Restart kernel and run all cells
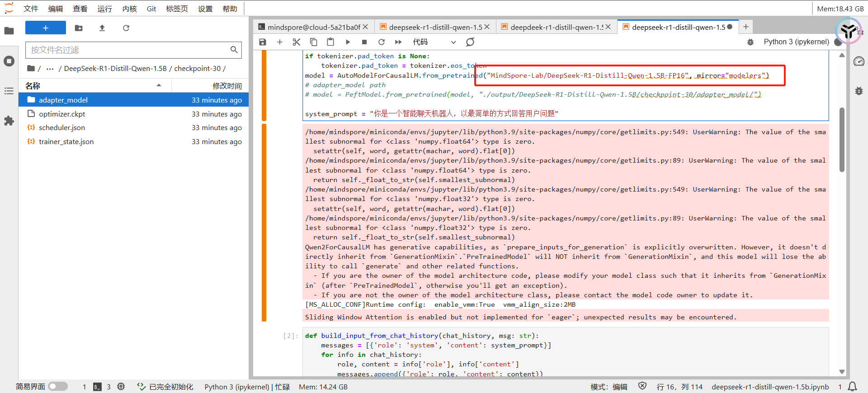Image resolution: width=868 pixels, height=393 pixels. (398, 42)
